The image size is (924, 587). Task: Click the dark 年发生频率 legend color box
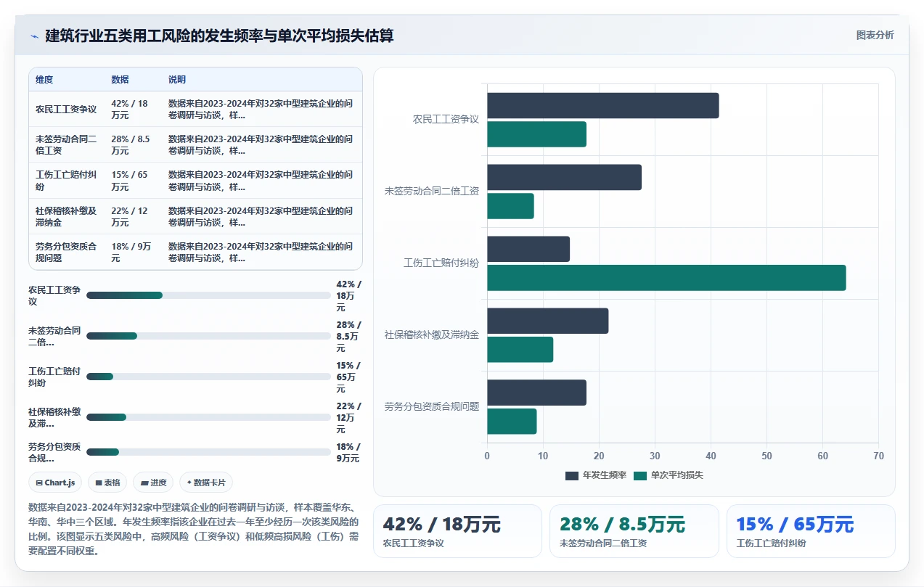pyautogui.click(x=572, y=476)
